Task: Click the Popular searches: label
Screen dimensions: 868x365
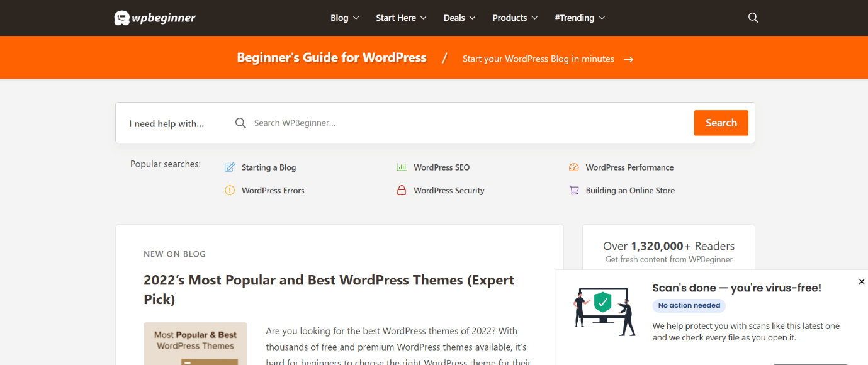Action: click(x=166, y=164)
